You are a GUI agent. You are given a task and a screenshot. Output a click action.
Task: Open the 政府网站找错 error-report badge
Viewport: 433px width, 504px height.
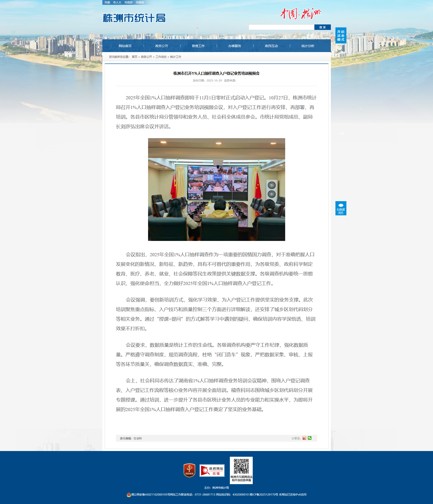[x=212, y=470]
